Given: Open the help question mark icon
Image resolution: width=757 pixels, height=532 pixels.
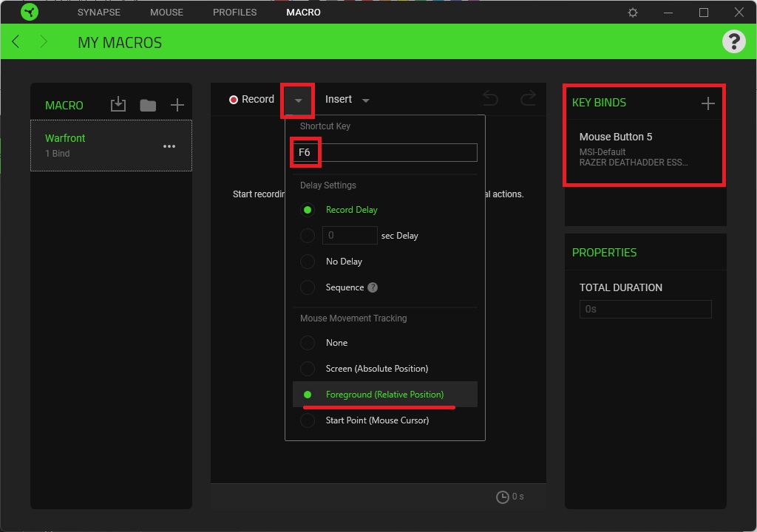Looking at the screenshot, I should (733, 41).
